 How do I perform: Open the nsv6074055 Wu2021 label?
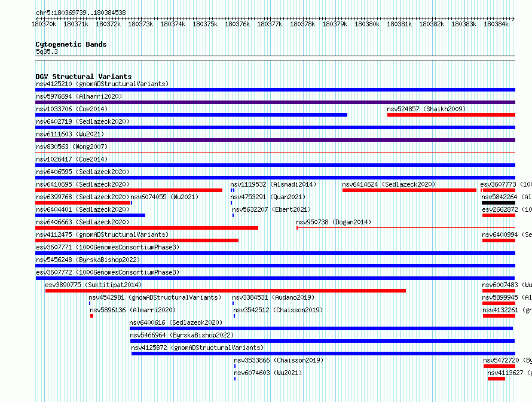click(x=164, y=197)
